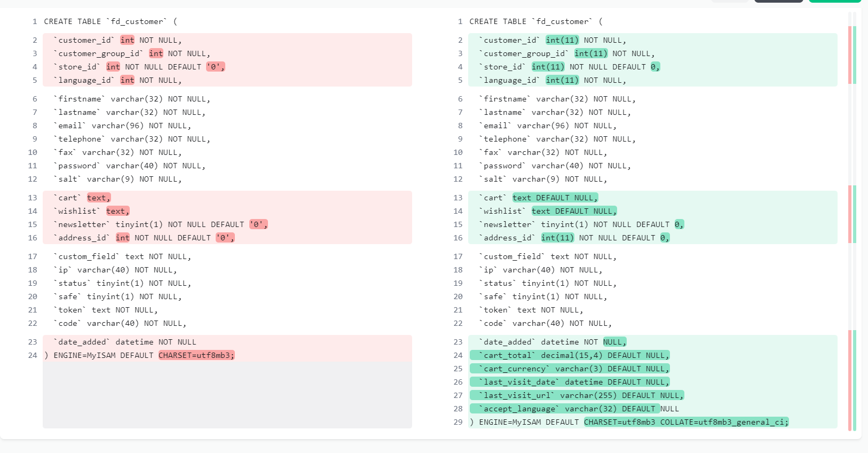The width and height of the screenshot is (868, 453).
Task: Click highlighted '0', on left `newsletter` line
Action: (259, 224)
